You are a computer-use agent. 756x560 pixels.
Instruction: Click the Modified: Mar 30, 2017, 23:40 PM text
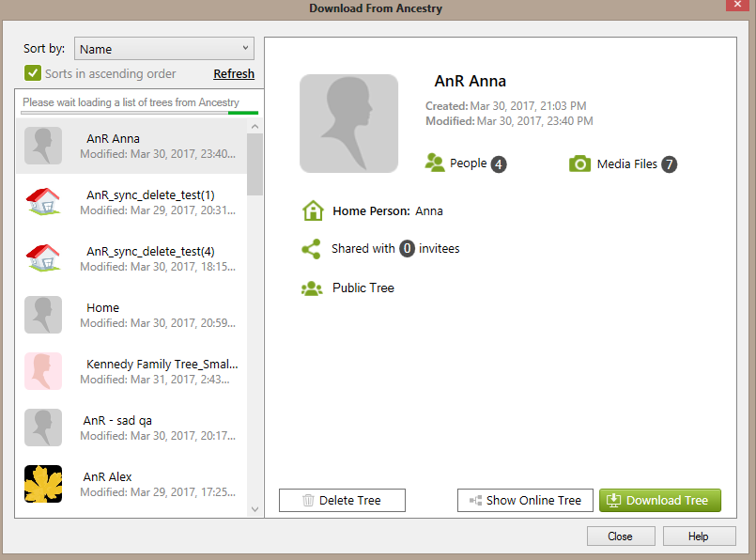point(509,120)
